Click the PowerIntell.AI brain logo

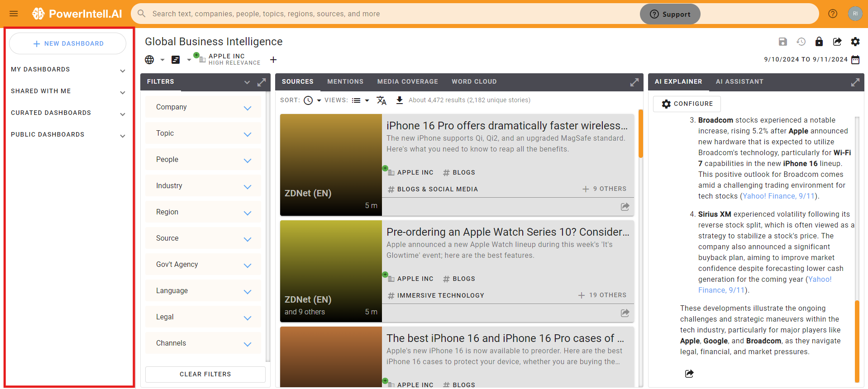coord(38,14)
